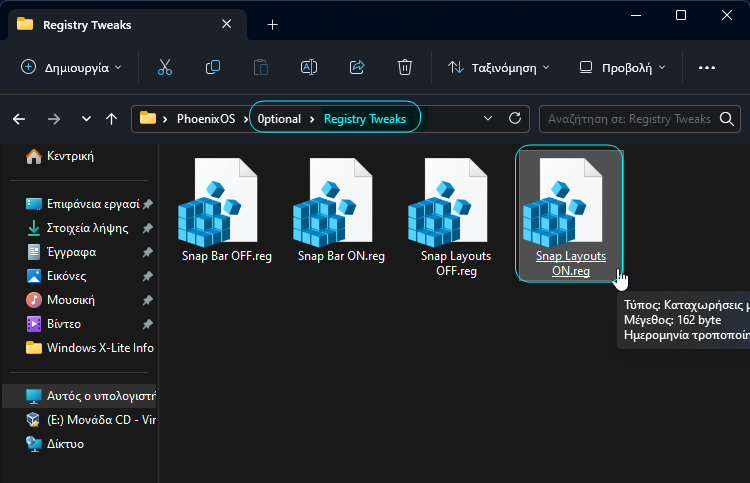Expand chevron after address bar folder icon
750x483 pixels.
pyautogui.click(x=165, y=119)
